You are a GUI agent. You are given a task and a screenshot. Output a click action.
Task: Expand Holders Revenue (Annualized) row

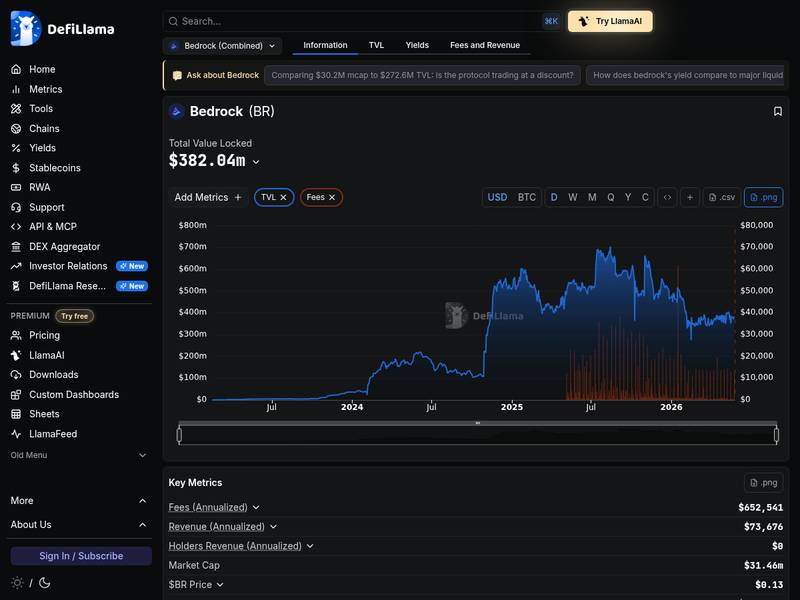click(x=310, y=546)
